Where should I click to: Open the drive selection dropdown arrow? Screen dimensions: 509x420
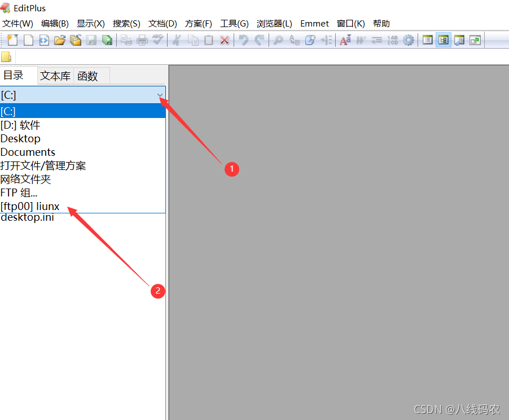point(160,95)
